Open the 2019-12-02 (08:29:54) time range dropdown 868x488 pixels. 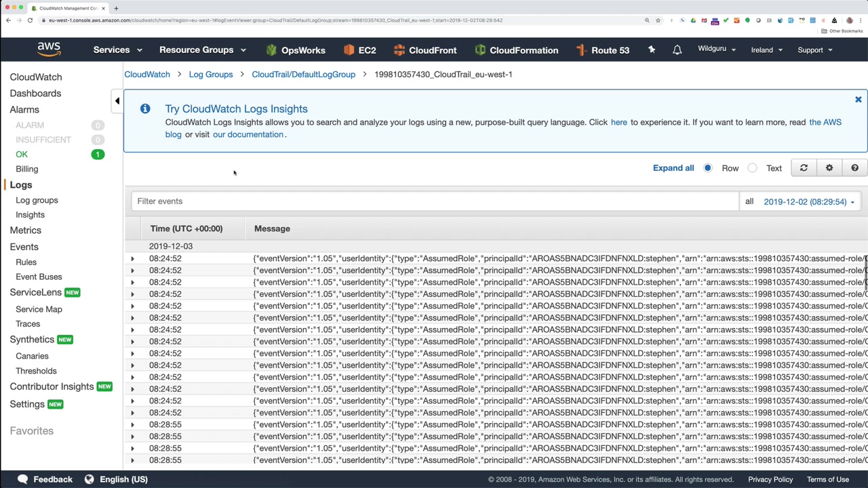pyautogui.click(x=809, y=201)
